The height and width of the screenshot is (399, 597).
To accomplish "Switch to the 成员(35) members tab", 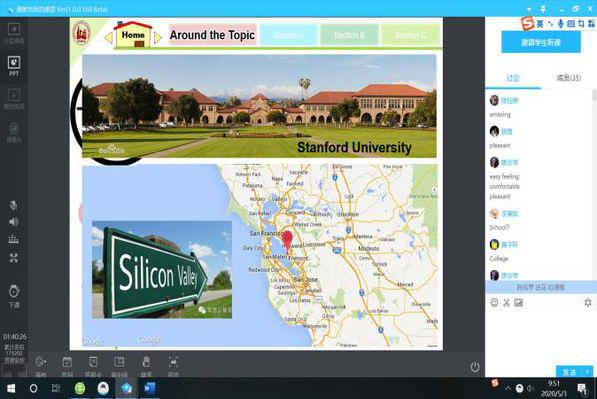I will (x=569, y=78).
